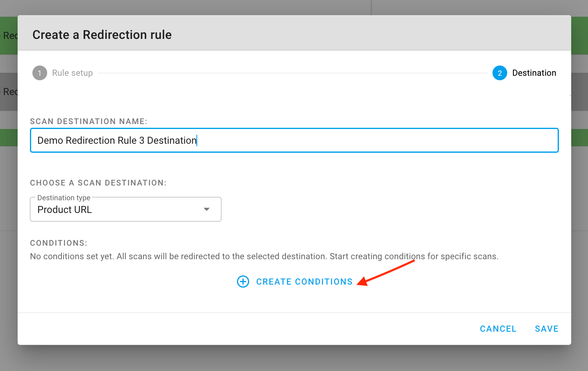Click the step 1 circle icon
Viewport: 588px width, 371px height.
tap(40, 73)
